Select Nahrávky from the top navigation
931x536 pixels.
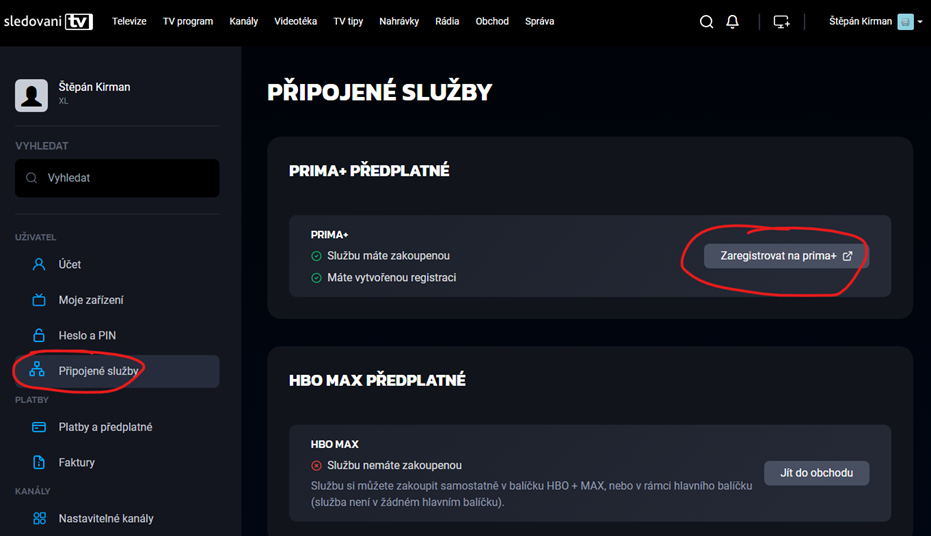click(399, 22)
